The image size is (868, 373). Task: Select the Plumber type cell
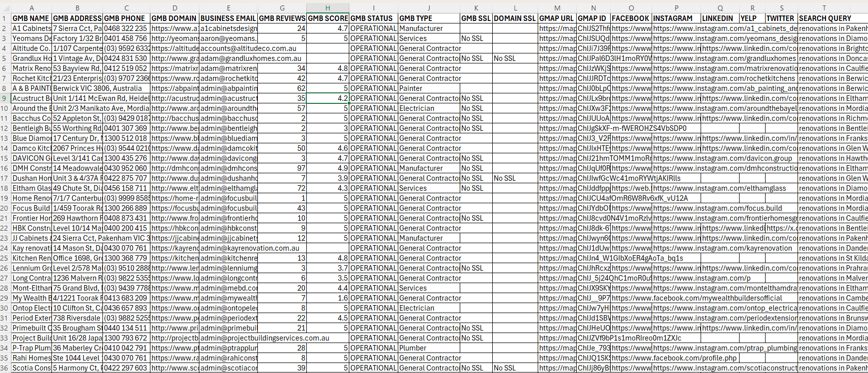429,348
